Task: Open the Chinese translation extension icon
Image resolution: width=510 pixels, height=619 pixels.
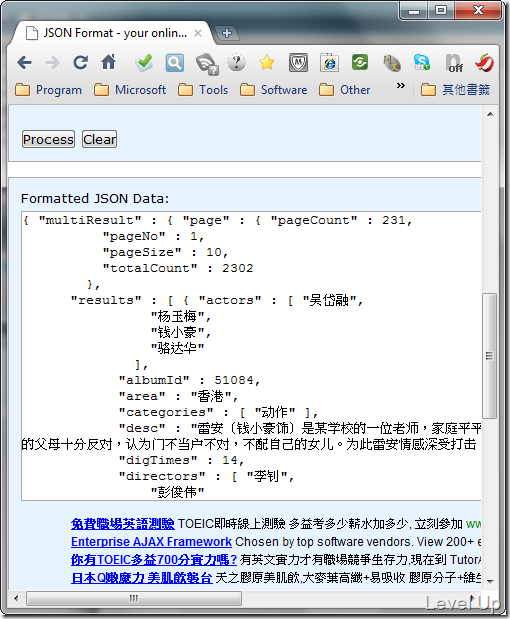Action: click(392, 63)
